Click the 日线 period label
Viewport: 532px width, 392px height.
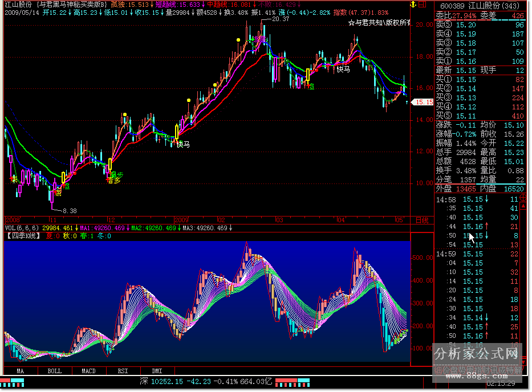pos(422,220)
